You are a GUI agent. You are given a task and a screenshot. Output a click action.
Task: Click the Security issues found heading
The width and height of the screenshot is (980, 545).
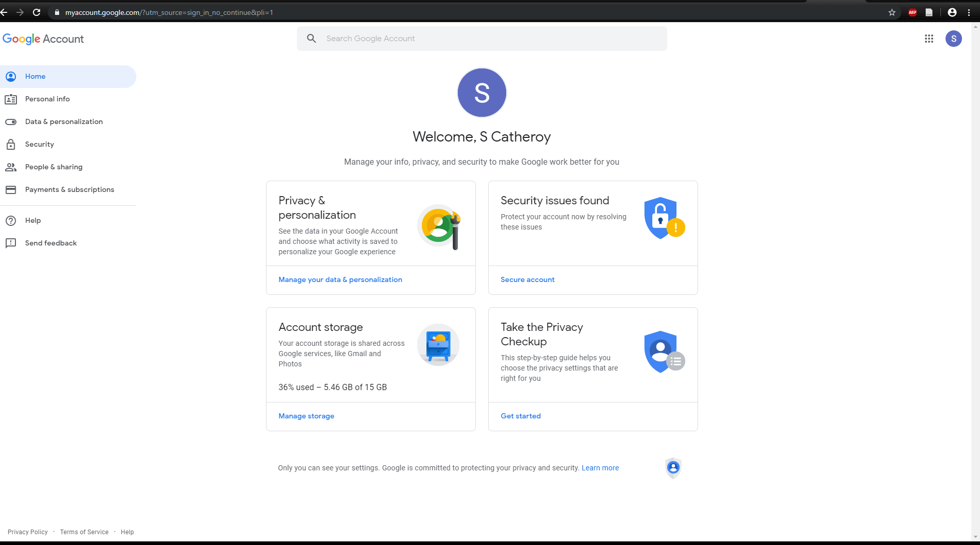click(x=555, y=201)
